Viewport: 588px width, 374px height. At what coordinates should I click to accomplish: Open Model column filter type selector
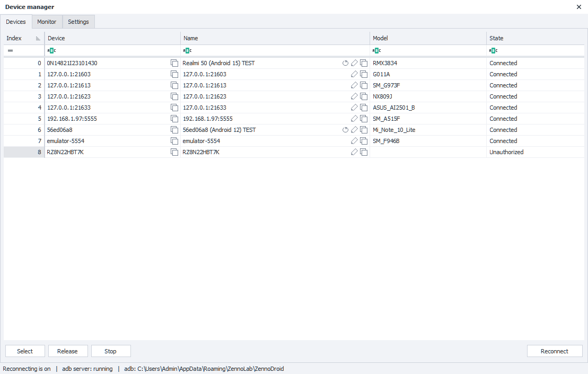pos(377,51)
